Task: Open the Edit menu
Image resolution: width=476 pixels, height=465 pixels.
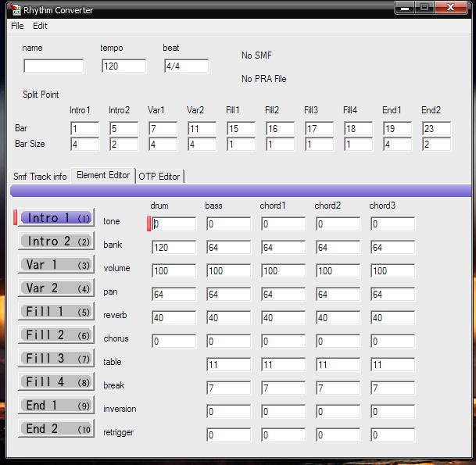Action: pos(40,26)
